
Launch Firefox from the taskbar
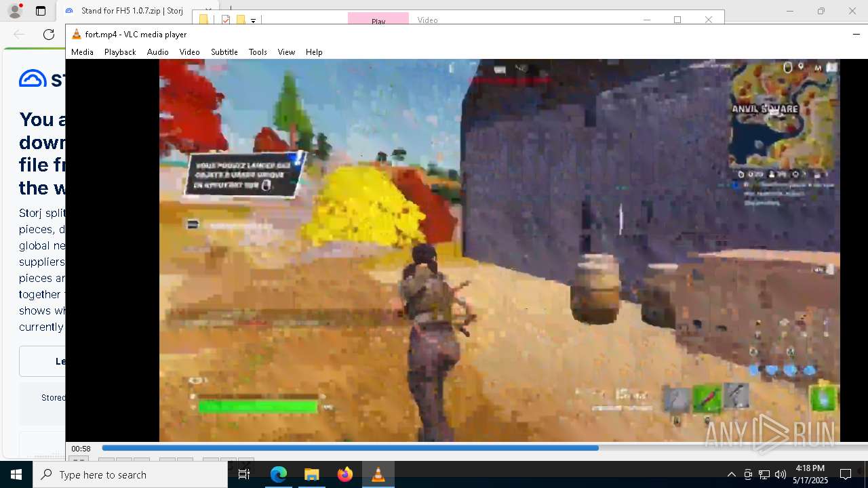click(344, 474)
